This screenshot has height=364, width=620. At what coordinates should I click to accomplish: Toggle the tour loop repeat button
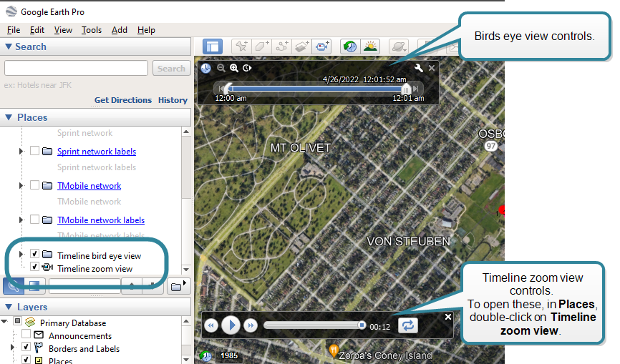tap(408, 325)
